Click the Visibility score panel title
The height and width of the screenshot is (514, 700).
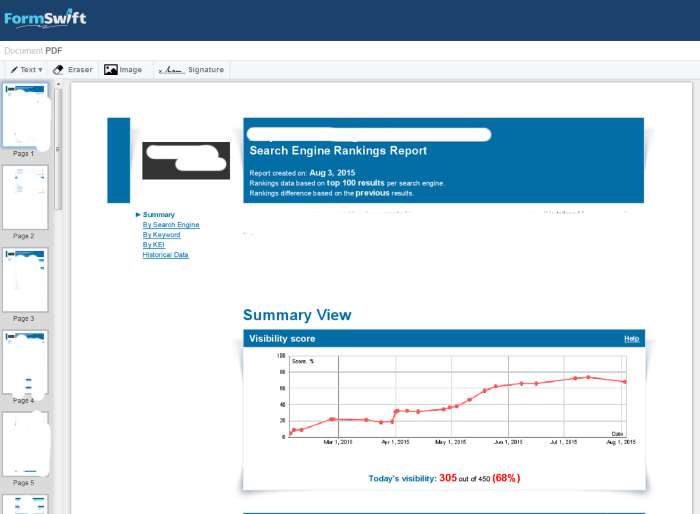[x=282, y=339]
